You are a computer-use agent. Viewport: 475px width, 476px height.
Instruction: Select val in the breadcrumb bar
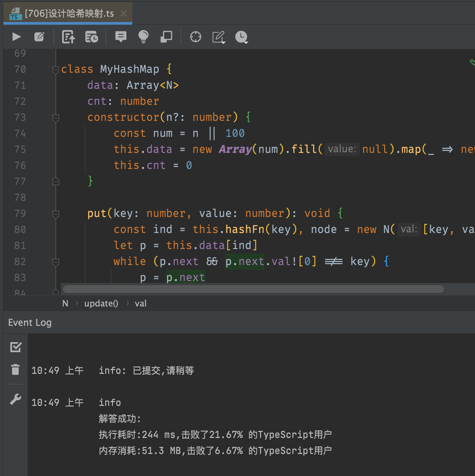141,303
